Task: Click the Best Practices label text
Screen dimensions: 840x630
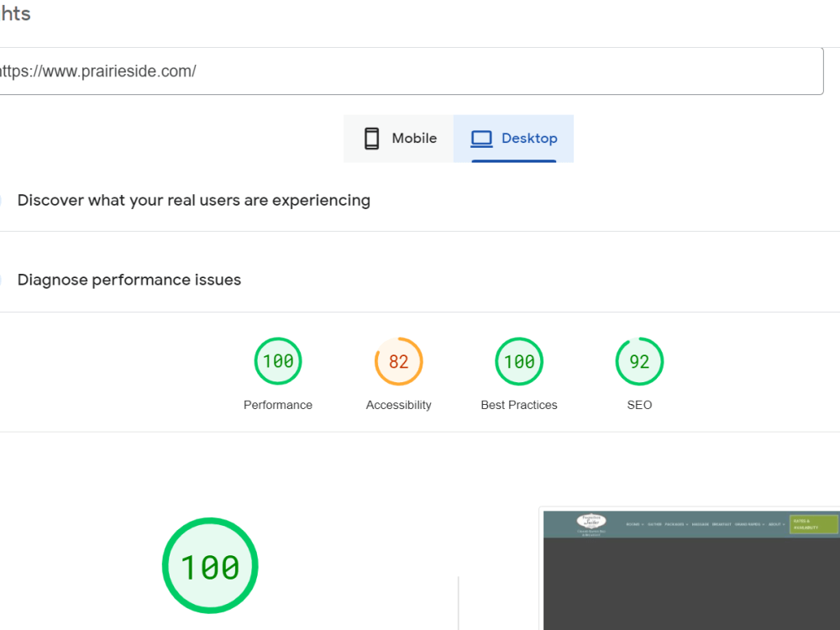Action: pyautogui.click(x=519, y=405)
